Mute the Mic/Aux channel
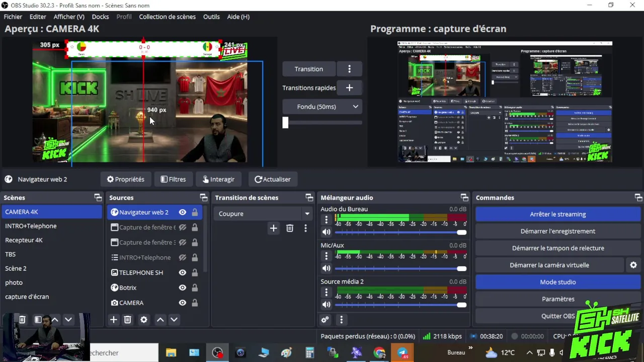Image resolution: width=644 pixels, height=362 pixels. point(327,268)
